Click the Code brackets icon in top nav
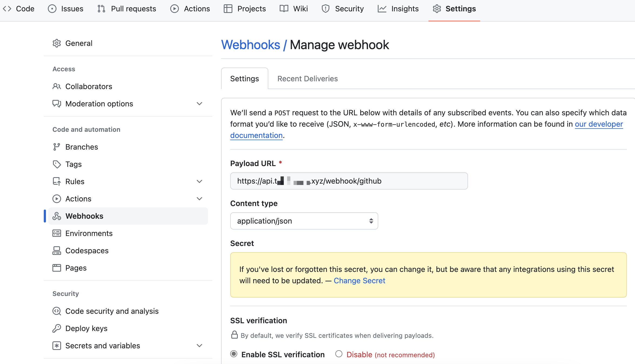Viewport: 635px width, 364px height. [x=7, y=9]
